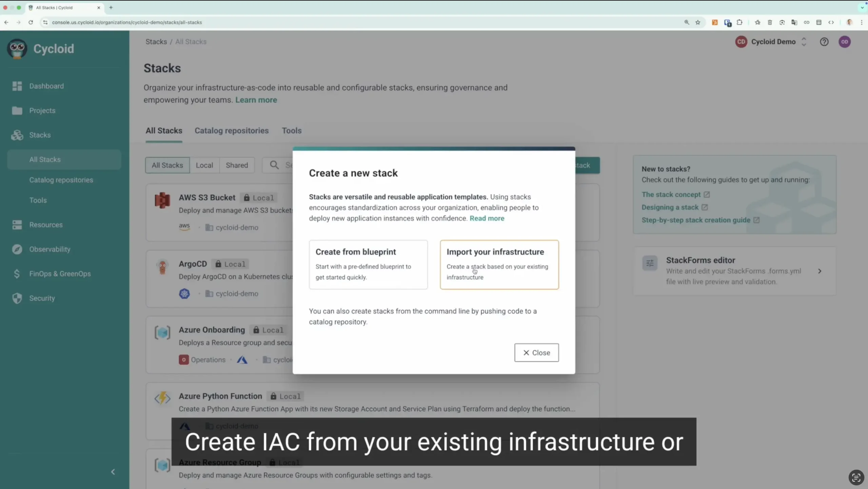The height and width of the screenshot is (489, 868).
Task: Click the screenshot capture icon at bottom right
Action: click(x=856, y=478)
